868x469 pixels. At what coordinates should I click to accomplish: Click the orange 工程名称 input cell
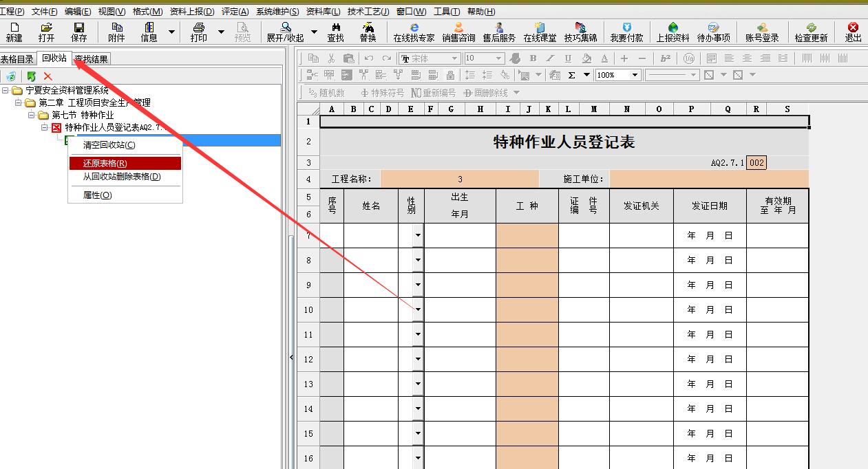459,179
